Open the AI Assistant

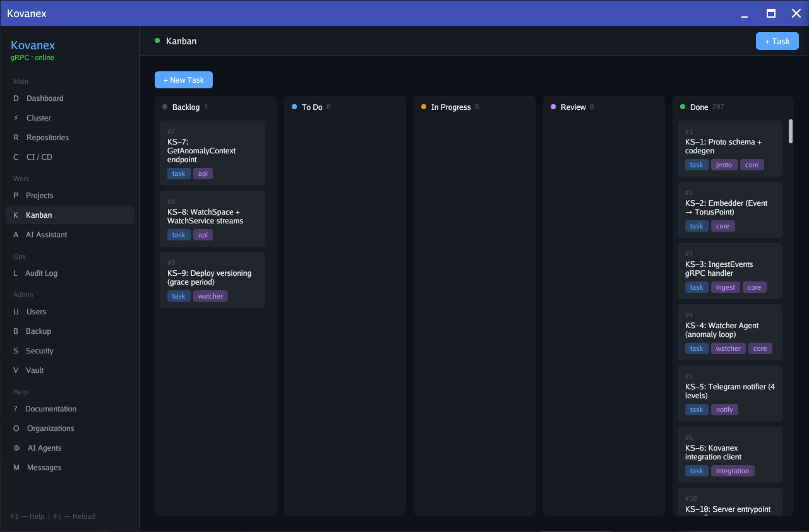[x=46, y=234]
